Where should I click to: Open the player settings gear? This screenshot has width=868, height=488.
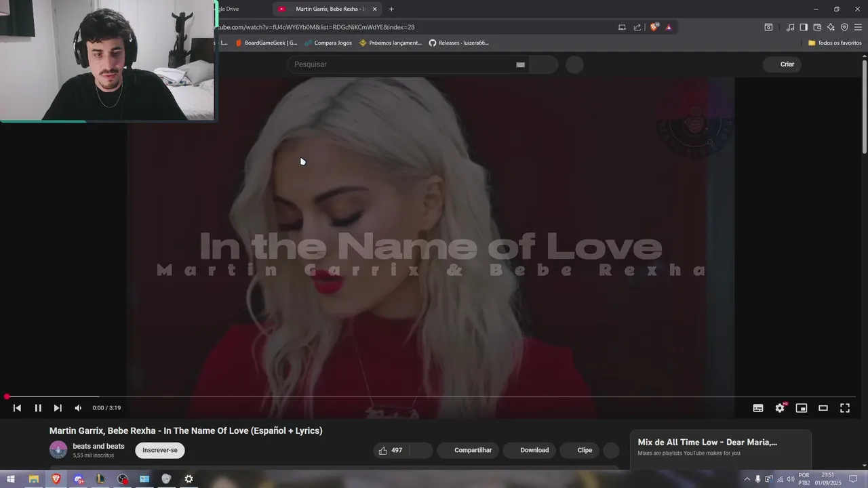coord(780,408)
